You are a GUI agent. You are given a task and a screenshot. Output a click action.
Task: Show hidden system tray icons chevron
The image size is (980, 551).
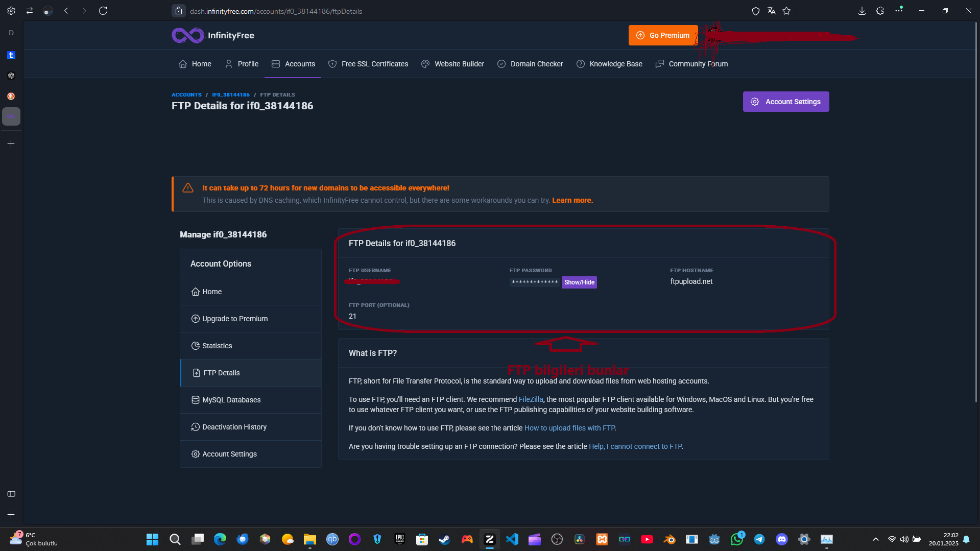[876, 539]
